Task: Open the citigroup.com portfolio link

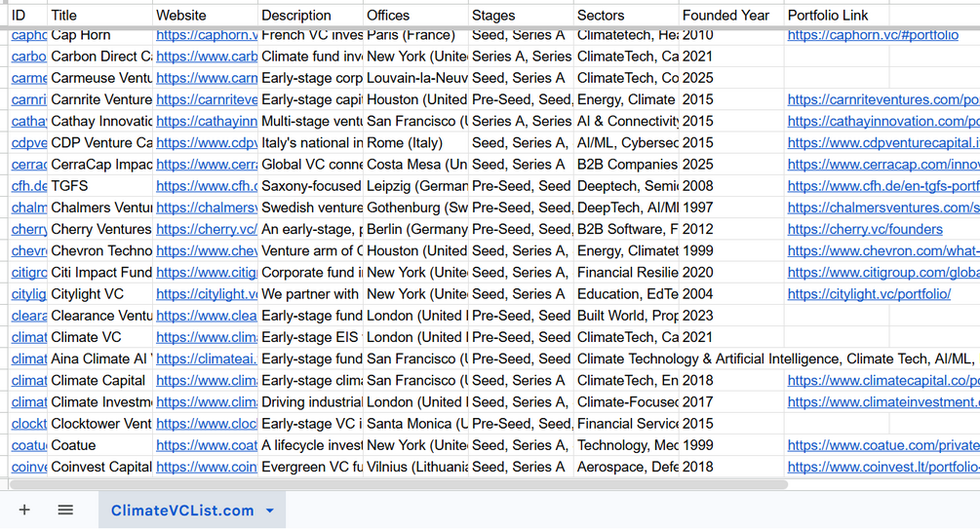Action: coord(883,273)
